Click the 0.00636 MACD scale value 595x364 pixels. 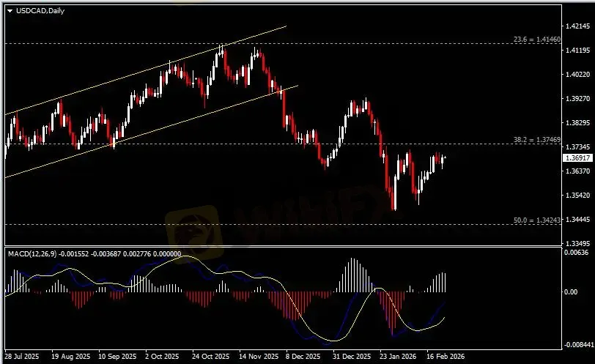pyautogui.click(x=576, y=253)
